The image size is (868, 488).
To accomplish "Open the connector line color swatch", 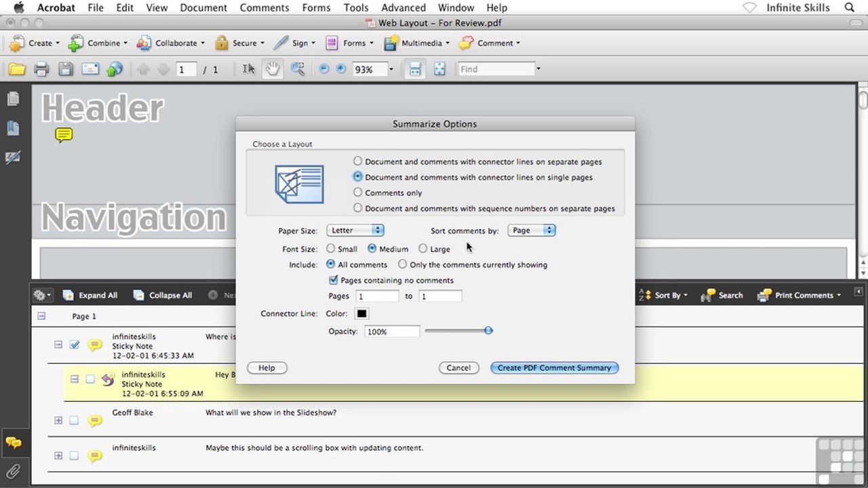I will click(361, 314).
